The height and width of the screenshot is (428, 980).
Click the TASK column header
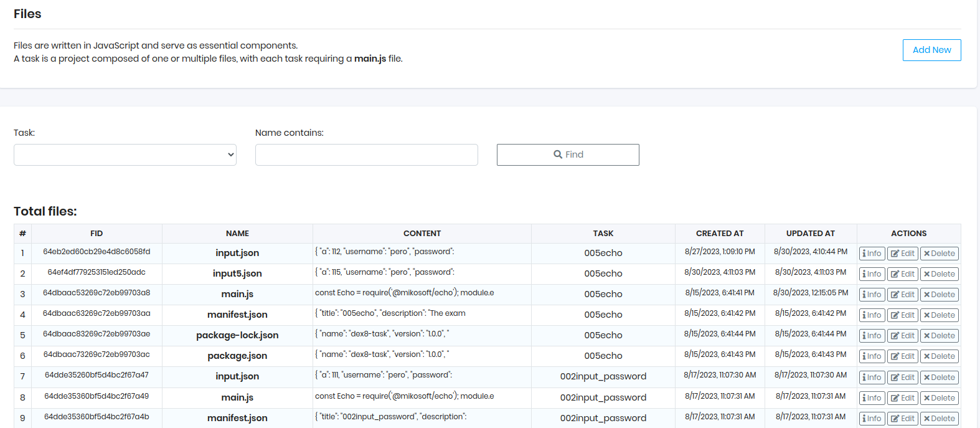click(x=603, y=234)
